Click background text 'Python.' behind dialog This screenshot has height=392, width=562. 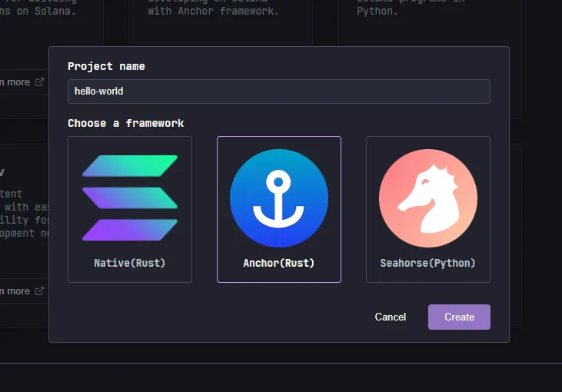[x=377, y=12]
